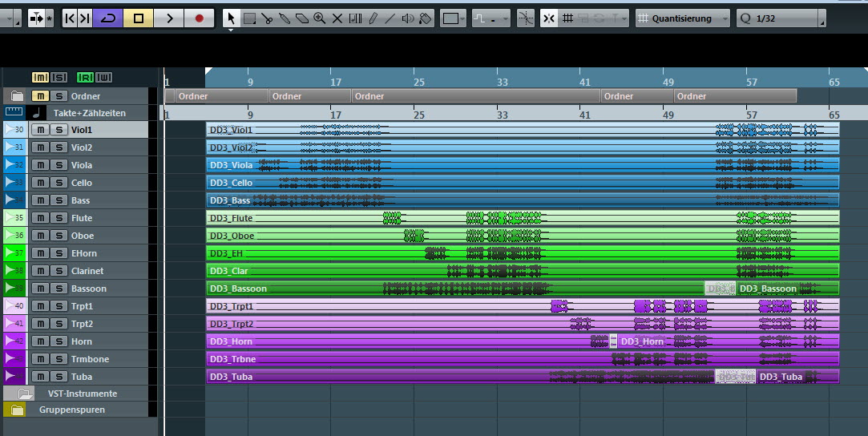Unmute the Ordner folder track
The height and width of the screenshot is (436, 868).
pos(40,95)
